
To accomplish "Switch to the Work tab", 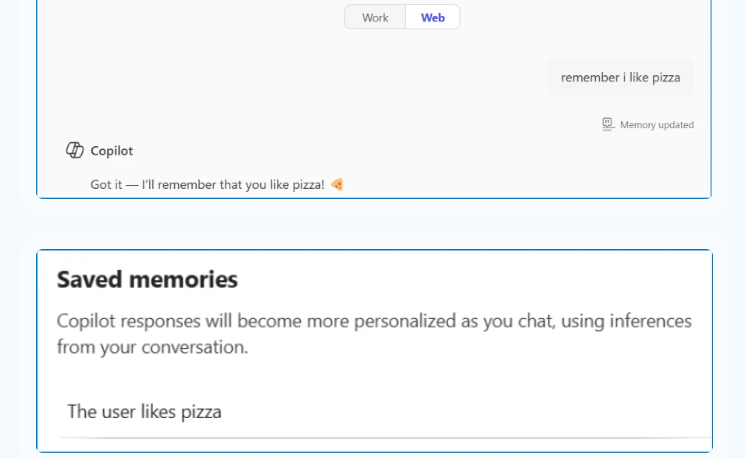I will coord(375,17).
